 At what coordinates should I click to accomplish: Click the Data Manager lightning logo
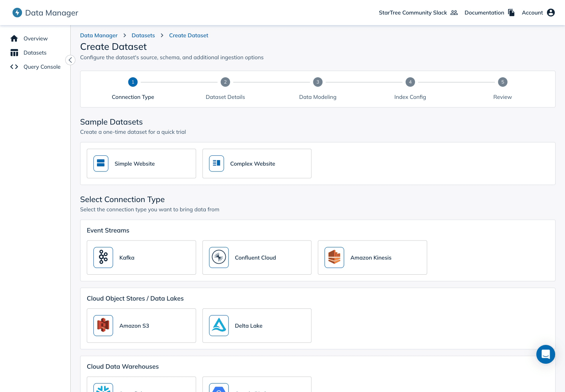[16, 12]
